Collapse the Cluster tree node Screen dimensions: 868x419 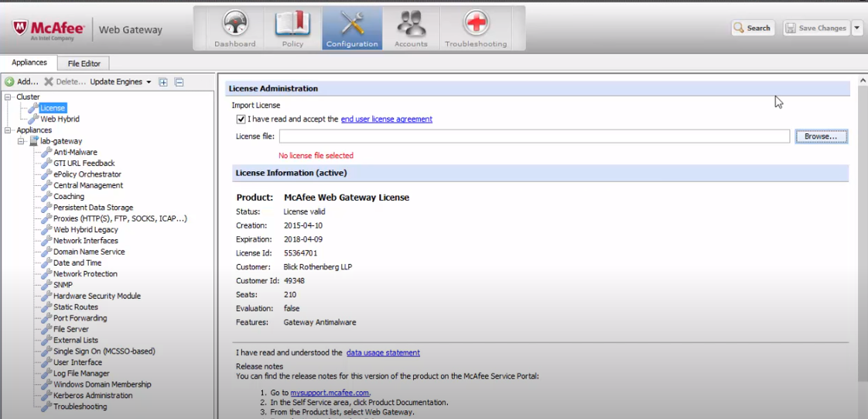[x=8, y=97]
